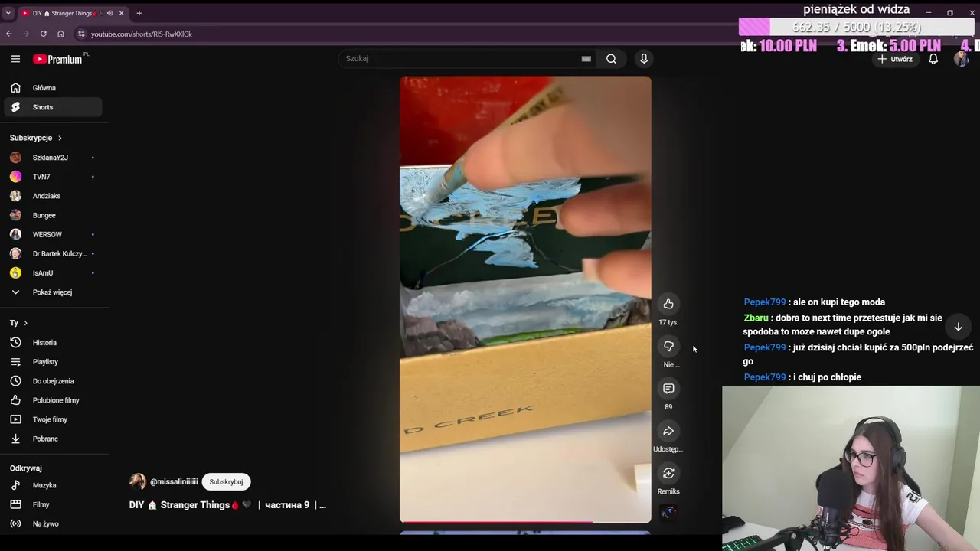This screenshot has width=980, height=551.
Task: Open the notifications bell
Action: click(x=933, y=59)
